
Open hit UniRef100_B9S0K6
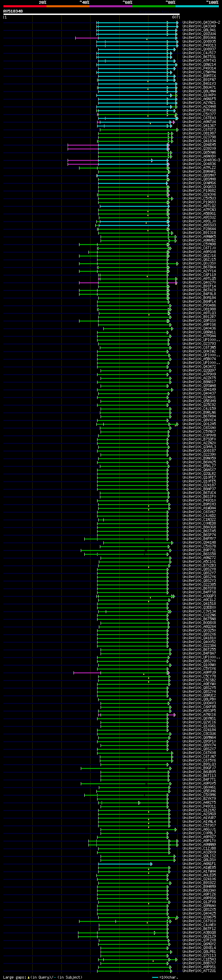[199, 38]
